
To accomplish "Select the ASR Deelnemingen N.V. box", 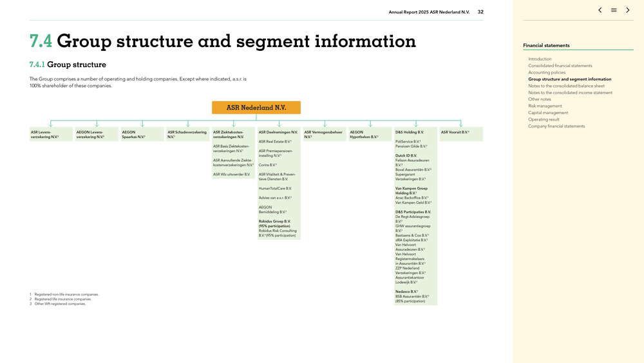I will [x=278, y=132].
